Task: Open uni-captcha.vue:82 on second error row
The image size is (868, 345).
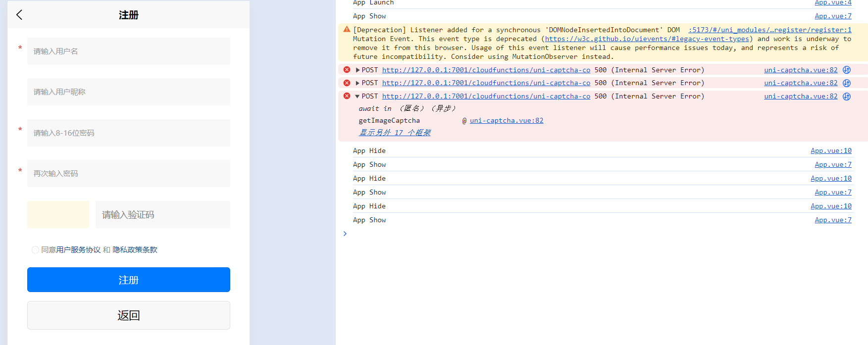Action: tap(801, 83)
